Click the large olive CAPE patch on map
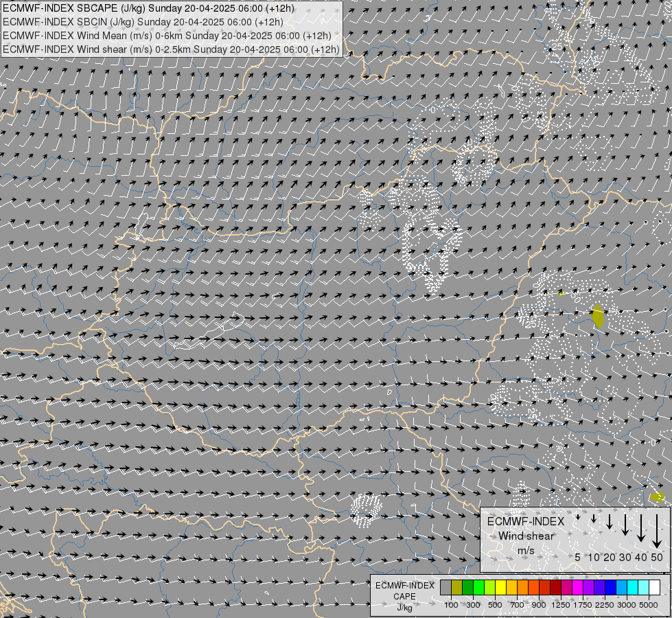672x618 pixels. [597, 317]
